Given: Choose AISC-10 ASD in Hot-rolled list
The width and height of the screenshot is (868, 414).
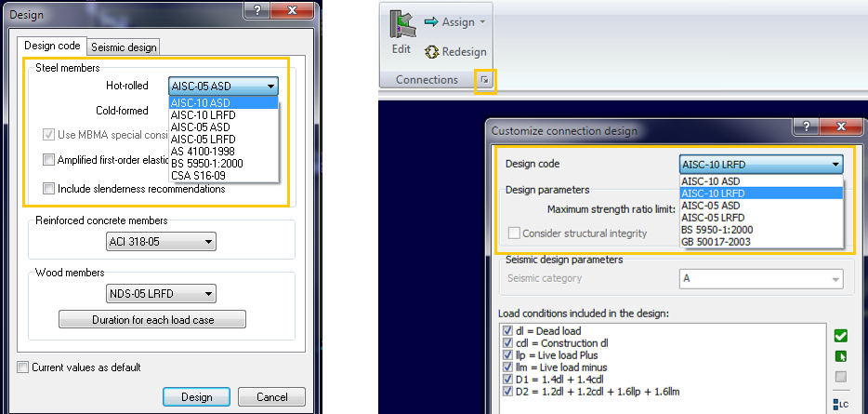Looking at the screenshot, I should click(x=224, y=102).
